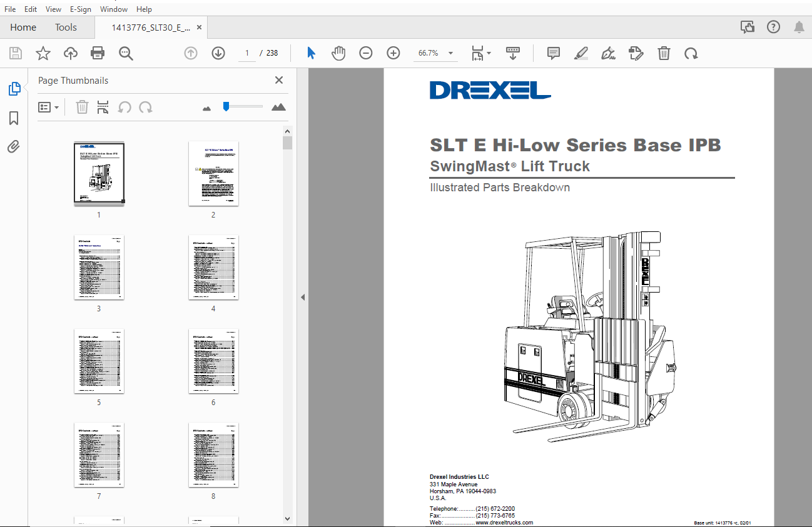Collapse the navigation pane arrow
Viewport: 812px width, 527px height.
(303, 298)
